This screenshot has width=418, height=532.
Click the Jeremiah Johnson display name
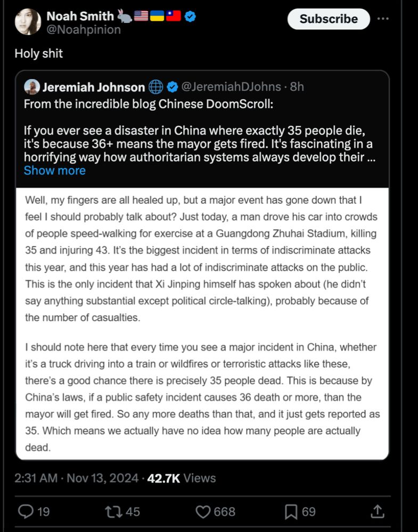tap(93, 87)
